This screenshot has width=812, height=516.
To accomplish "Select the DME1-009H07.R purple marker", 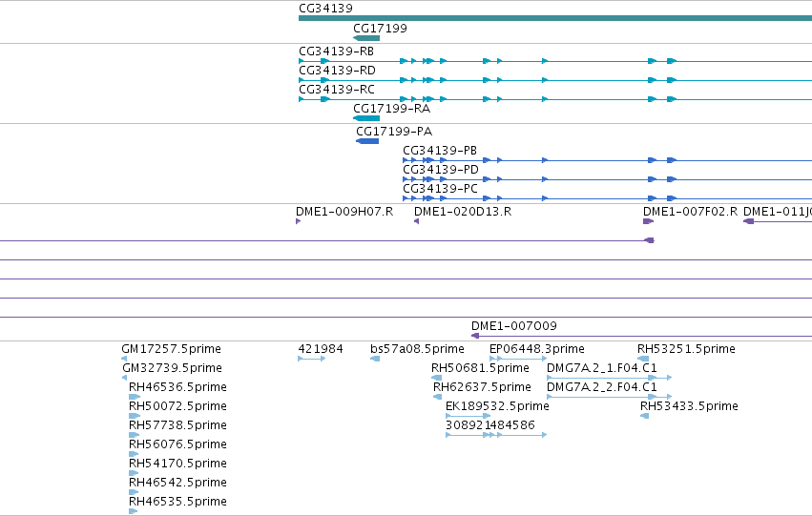I will tap(299, 221).
